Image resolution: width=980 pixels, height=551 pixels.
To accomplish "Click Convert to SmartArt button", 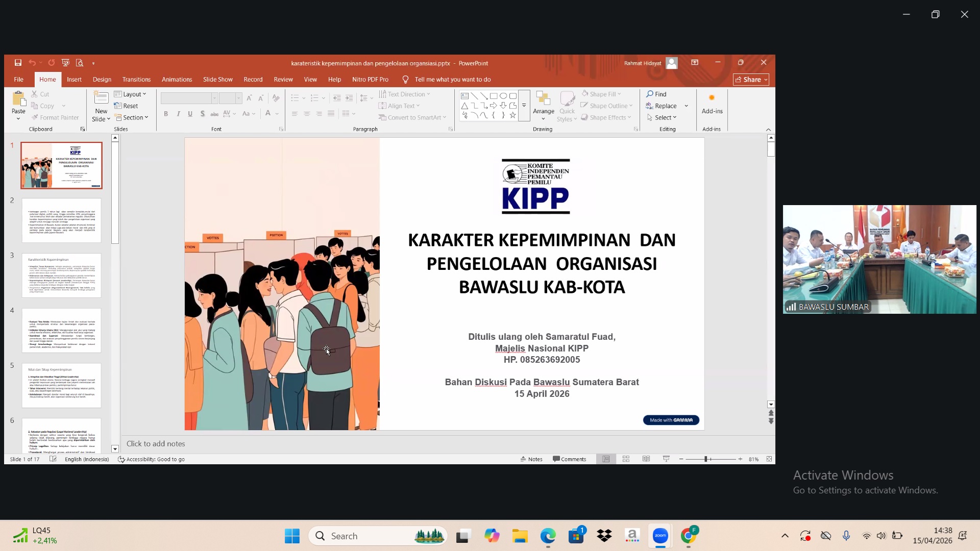I will coord(412,117).
